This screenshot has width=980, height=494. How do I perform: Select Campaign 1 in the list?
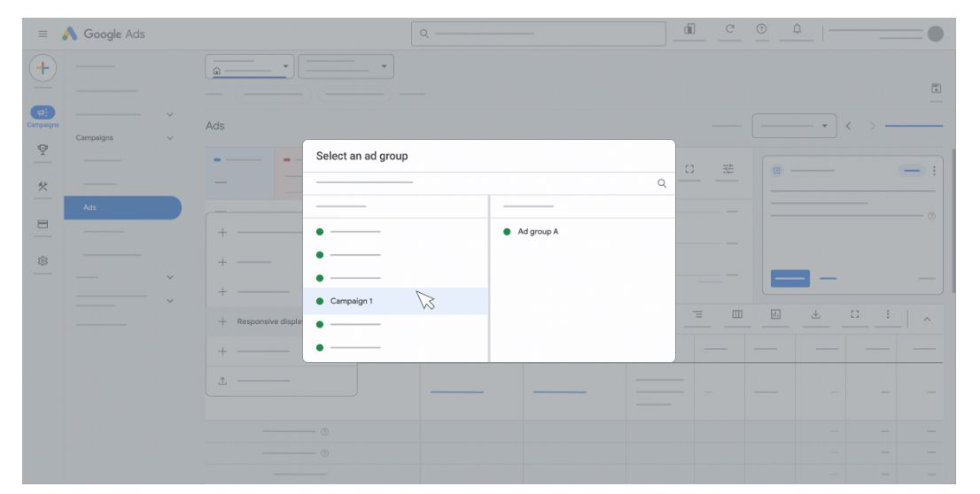[395, 301]
